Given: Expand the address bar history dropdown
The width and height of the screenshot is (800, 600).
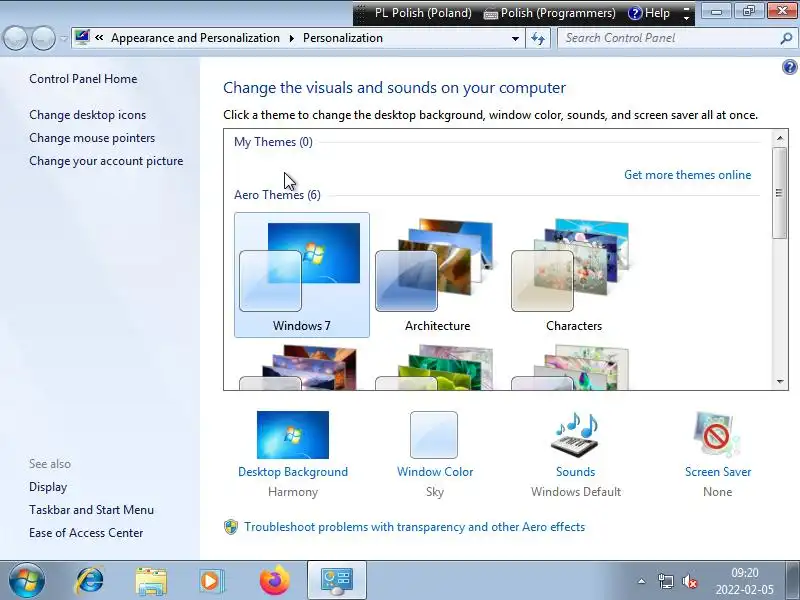Looking at the screenshot, I should point(515,39).
